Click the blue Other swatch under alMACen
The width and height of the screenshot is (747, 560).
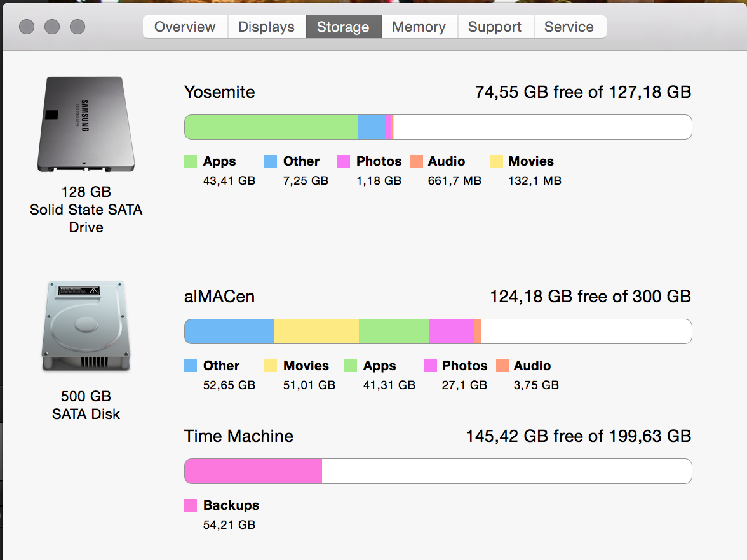[x=191, y=366]
